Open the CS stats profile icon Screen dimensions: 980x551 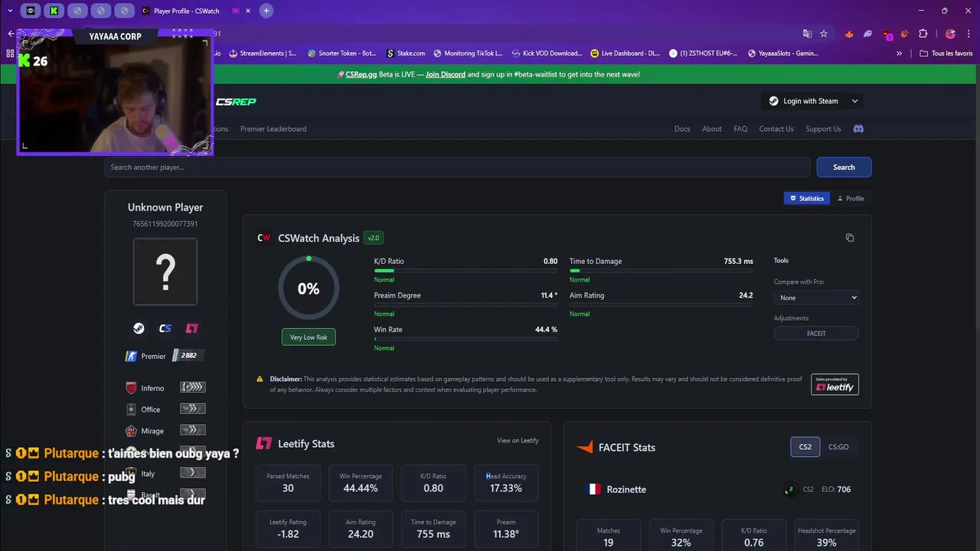coord(165,328)
